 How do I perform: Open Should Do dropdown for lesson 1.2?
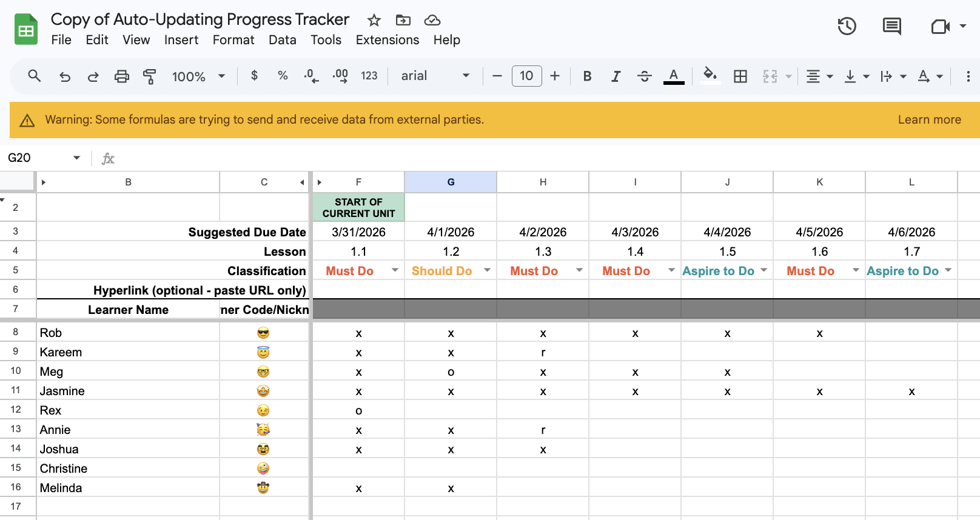tap(487, 270)
